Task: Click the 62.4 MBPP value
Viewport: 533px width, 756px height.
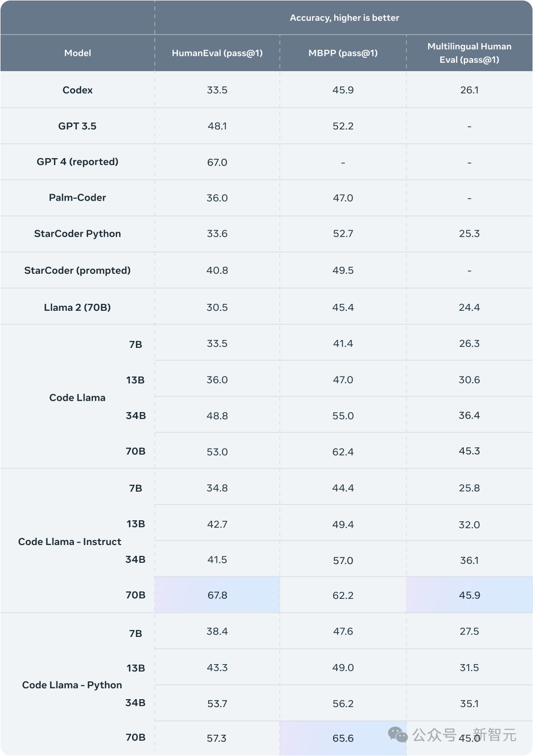Action: (x=343, y=452)
